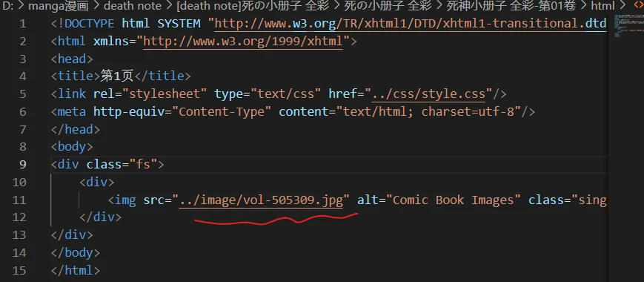644x282 pixels.
Task: Click the href attribute name
Action: (x=342, y=94)
